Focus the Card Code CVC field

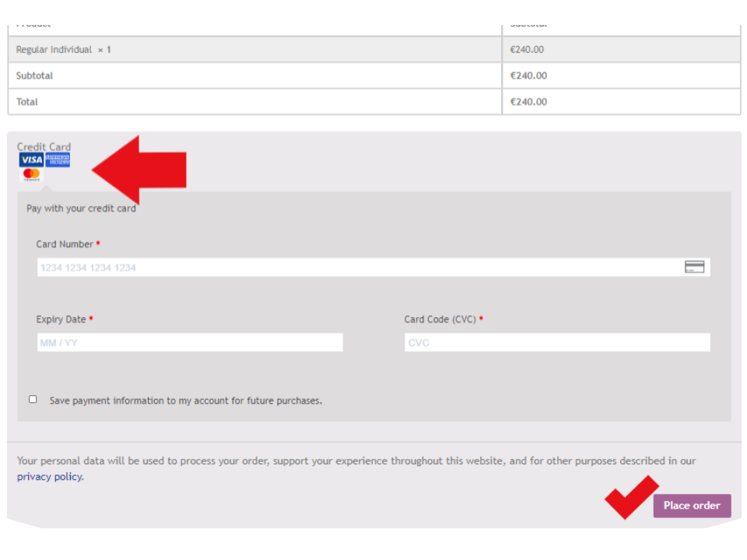tap(557, 342)
